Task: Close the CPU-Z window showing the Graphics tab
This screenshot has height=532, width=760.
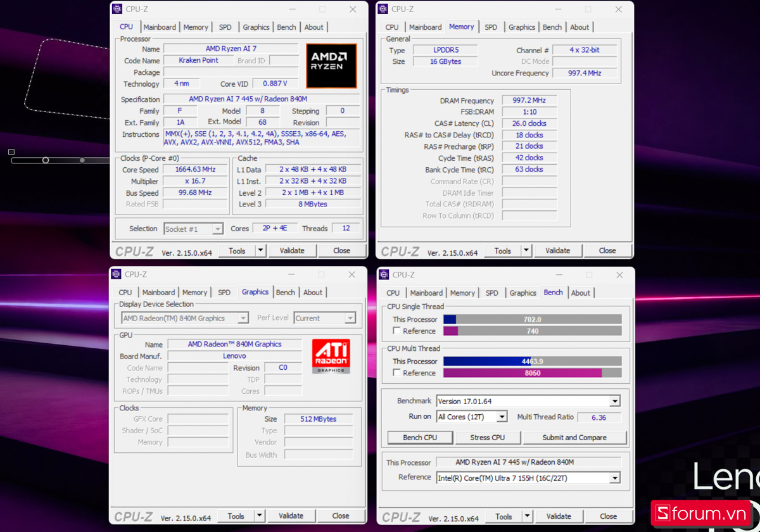Action: coord(352,275)
